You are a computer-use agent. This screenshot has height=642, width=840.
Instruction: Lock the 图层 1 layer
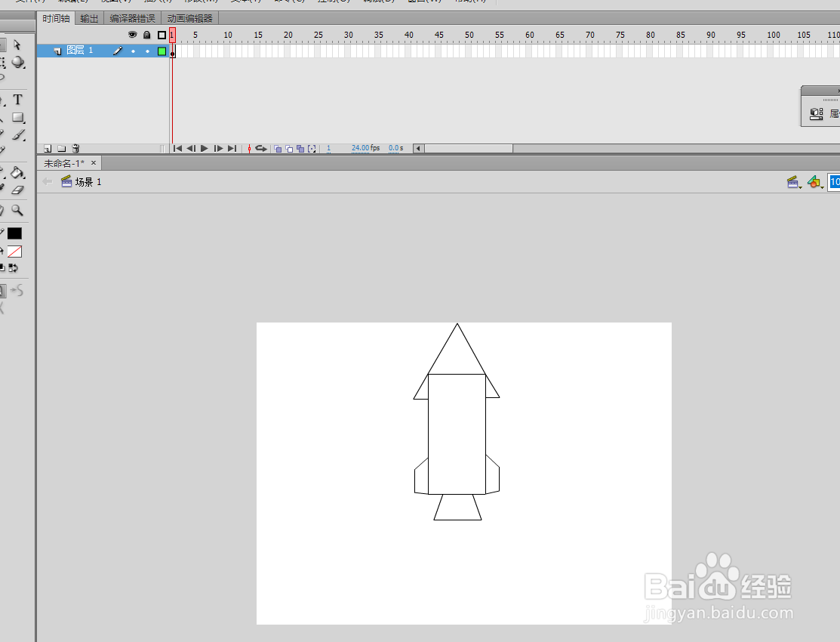click(146, 51)
